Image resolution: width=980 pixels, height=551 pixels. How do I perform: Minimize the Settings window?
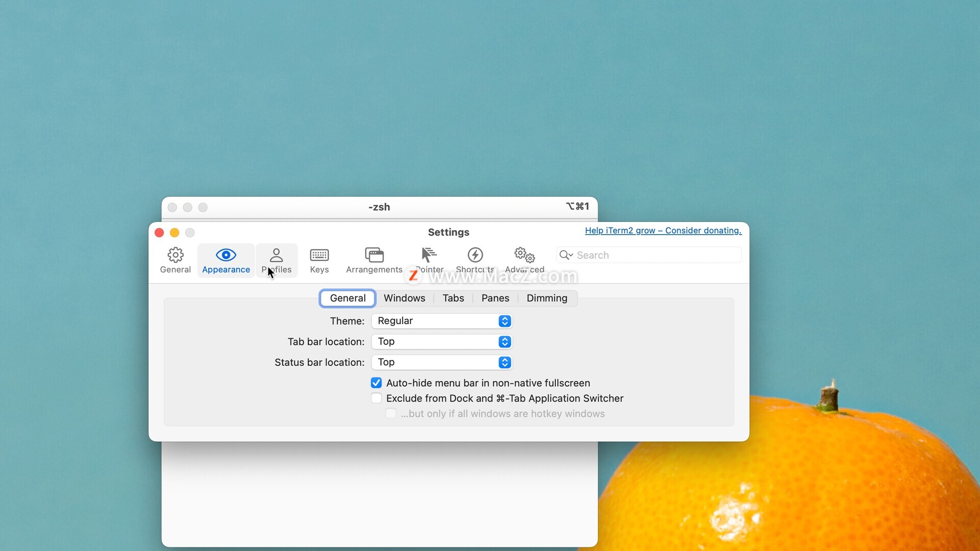pos(175,233)
